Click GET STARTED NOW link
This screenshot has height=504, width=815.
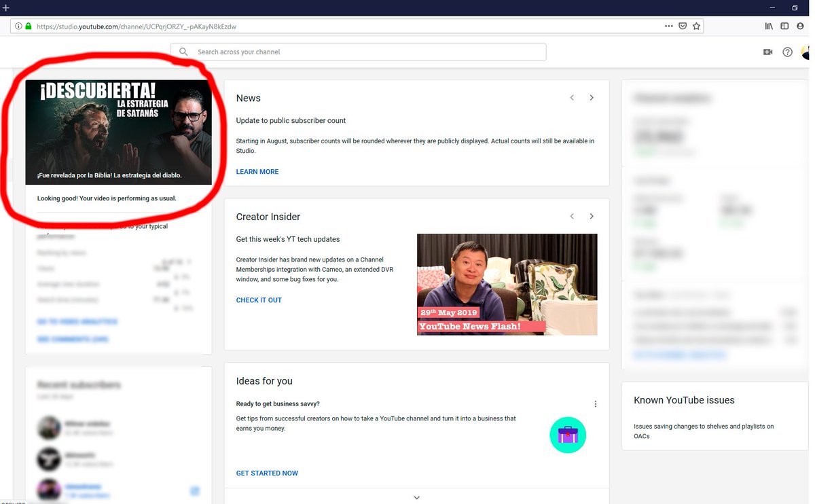tap(267, 473)
